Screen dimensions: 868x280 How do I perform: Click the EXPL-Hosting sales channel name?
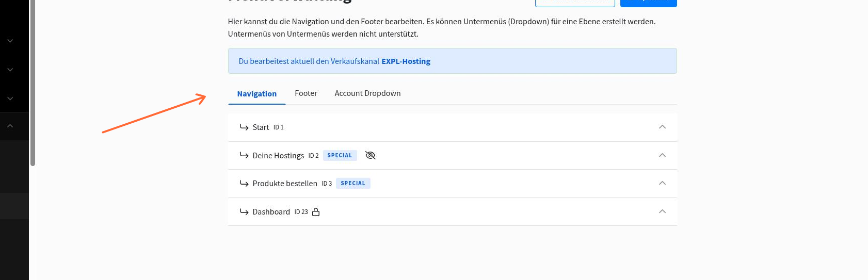click(x=406, y=61)
